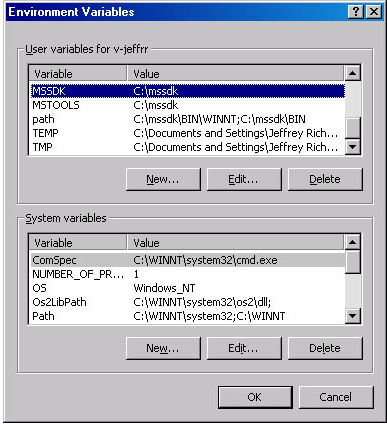Screen dimensions: 387x424
Task: Click the Windows_NT value
Action: click(x=164, y=288)
